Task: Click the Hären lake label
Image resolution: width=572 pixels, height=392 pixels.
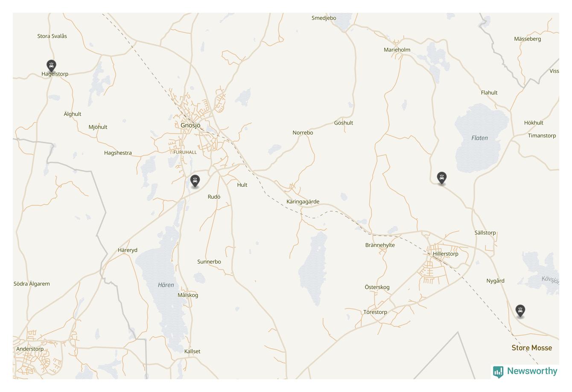Action: pyautogui.click(x=166, y=285)
